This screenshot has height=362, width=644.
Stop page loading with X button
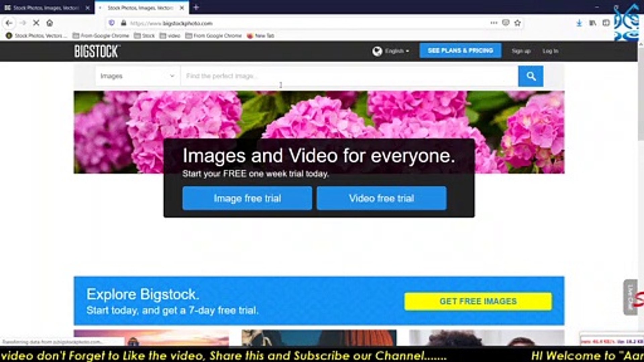coord(36,23)
